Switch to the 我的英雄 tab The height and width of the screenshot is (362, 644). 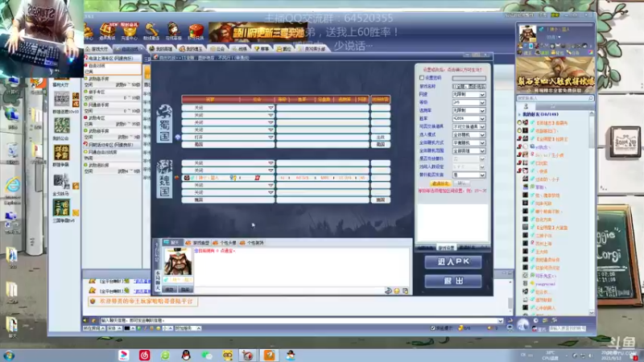click(161, 49)
